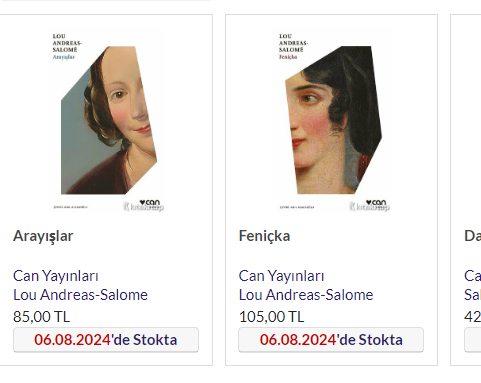Image resolution: width=481 pixels, height=383 pixels.
Task: Open Lou Andreas-Salome author link under Feniçka
Action: pos(306,295)
